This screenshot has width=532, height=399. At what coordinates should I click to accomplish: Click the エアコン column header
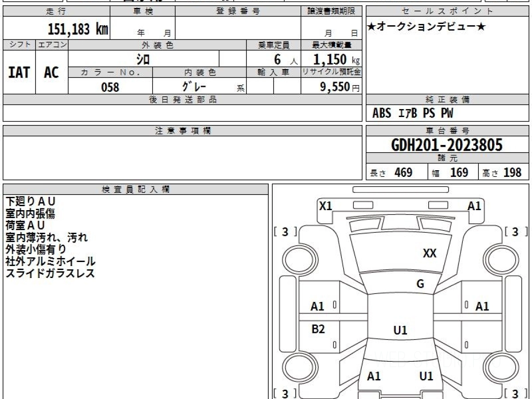tap(52, 45)
